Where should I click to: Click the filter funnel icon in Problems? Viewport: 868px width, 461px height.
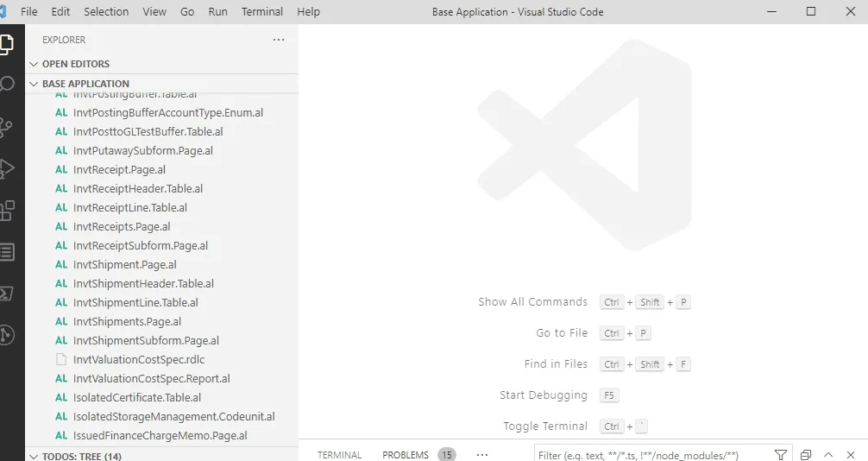(x=781, y=455)
